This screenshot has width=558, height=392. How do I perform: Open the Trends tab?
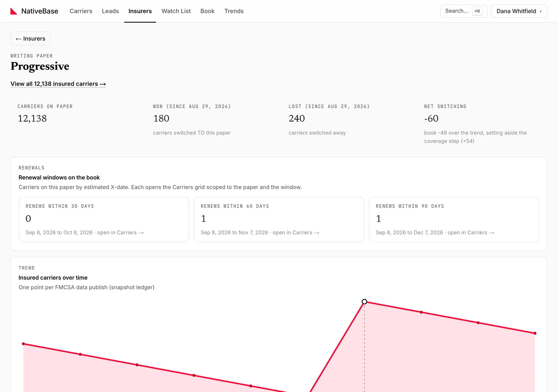pos(234,11)
